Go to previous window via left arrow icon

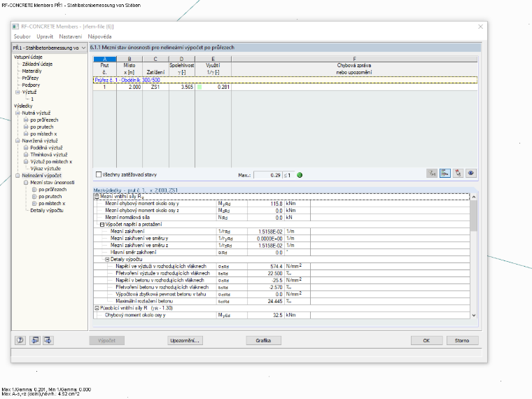(34, 340)
